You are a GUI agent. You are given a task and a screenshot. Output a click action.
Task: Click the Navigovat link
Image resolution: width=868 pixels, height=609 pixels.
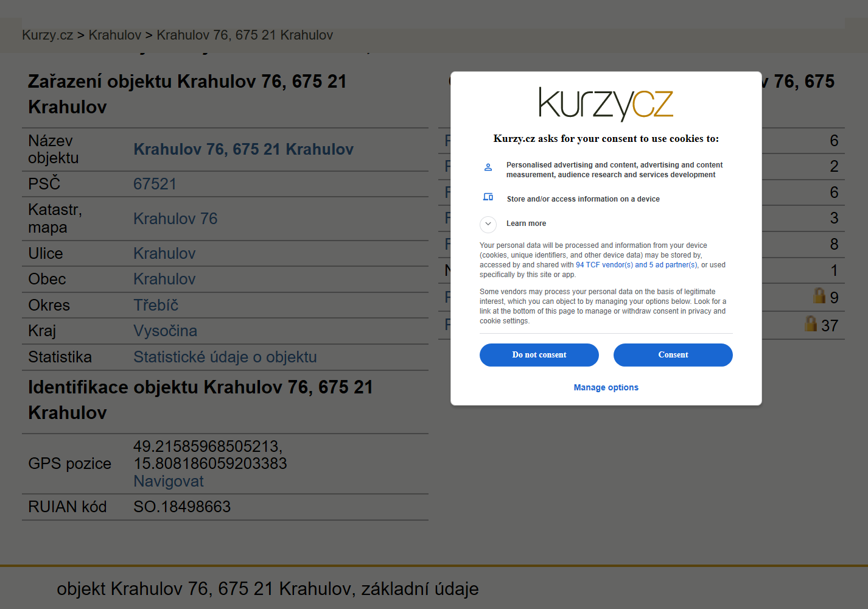[x=169, y=481]
